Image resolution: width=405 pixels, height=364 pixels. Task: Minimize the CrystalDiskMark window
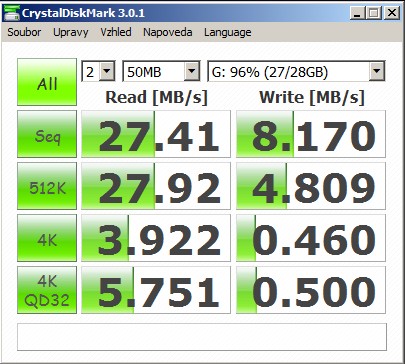tap(357, 13)
